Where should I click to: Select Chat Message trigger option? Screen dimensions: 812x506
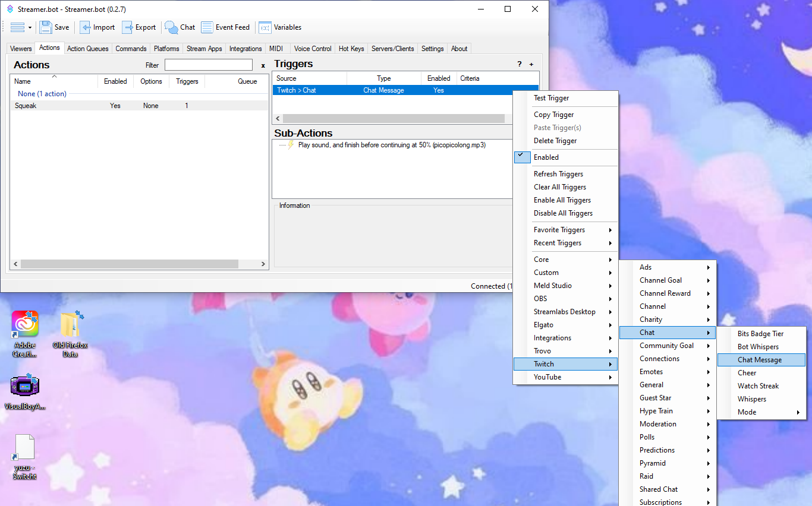tap(761, 360)
